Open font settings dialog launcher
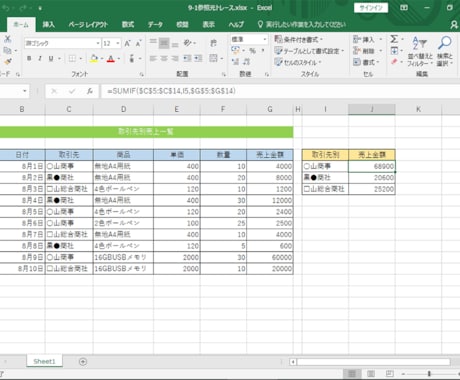The height and width of the screenshot is (380, 460). (x=142, y=74)
